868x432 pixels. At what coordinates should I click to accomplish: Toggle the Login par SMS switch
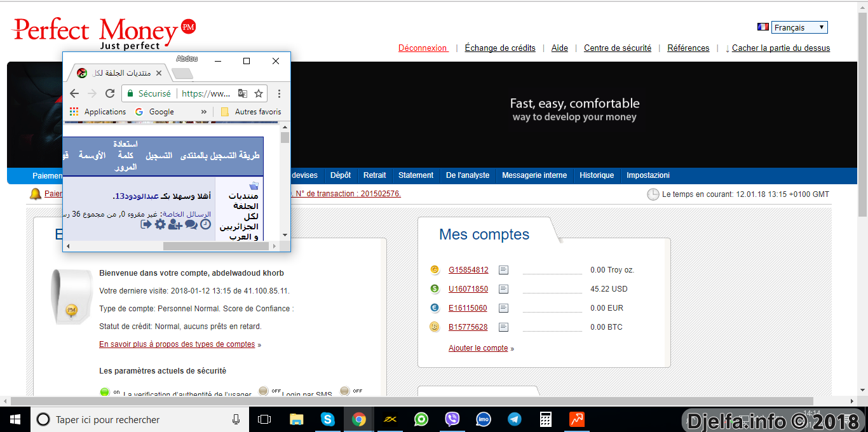point(264,391)
